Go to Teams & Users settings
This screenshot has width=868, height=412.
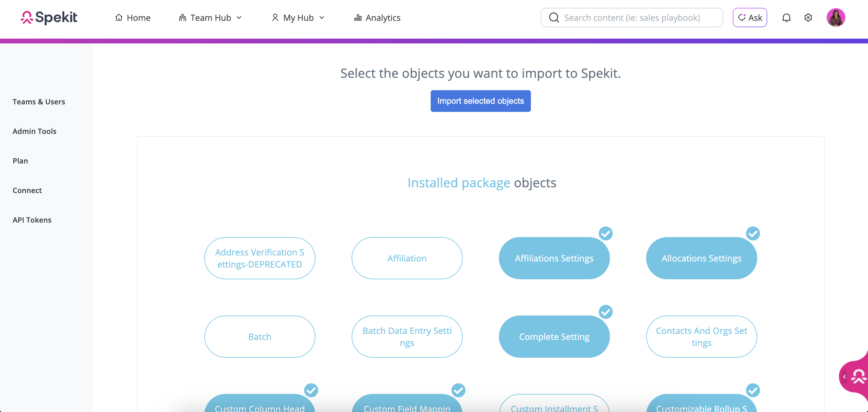(39, 102)
